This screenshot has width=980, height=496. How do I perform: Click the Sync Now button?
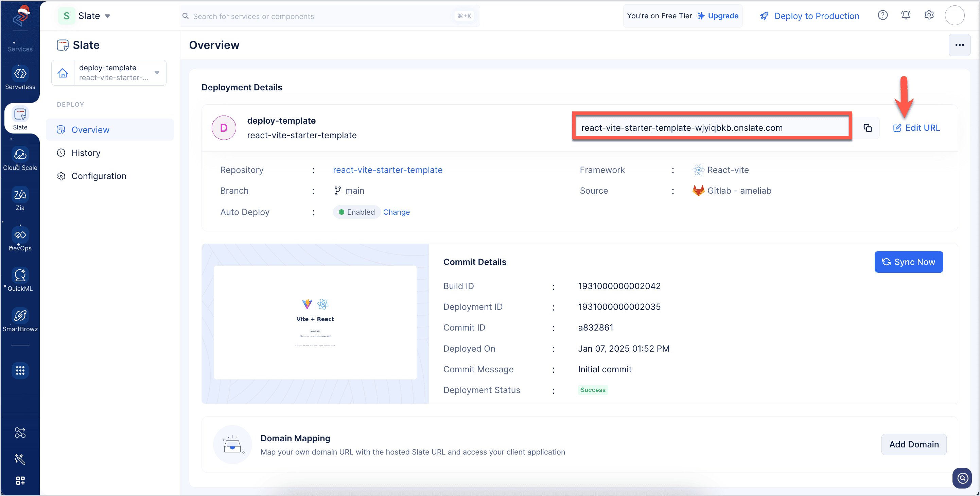[909, 262]
